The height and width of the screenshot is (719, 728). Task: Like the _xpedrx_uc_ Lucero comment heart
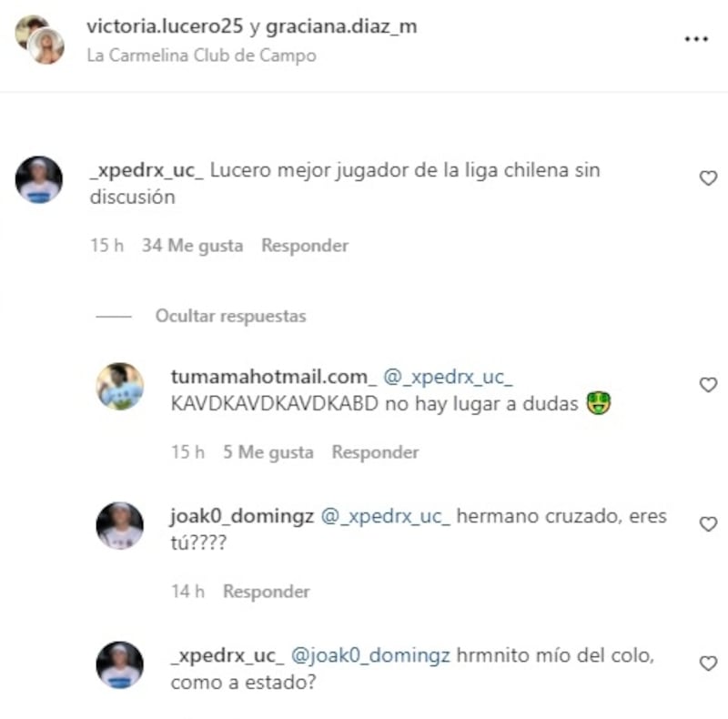pos(708,177)
